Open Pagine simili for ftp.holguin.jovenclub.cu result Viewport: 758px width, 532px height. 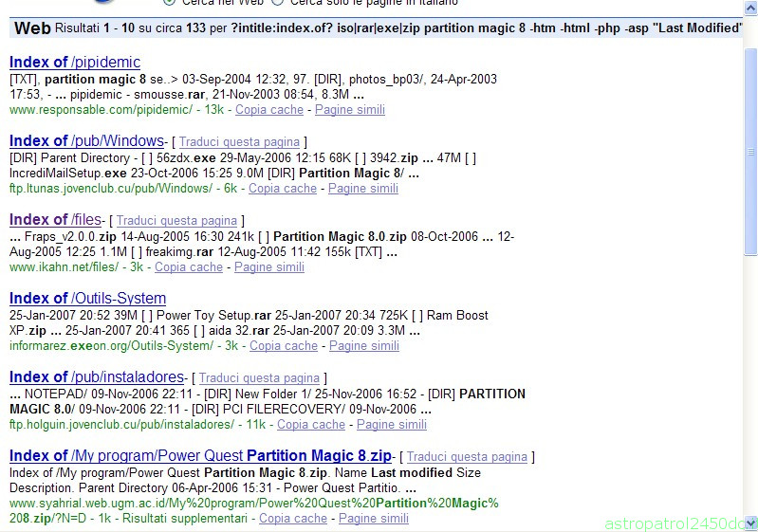click(392, 425)
